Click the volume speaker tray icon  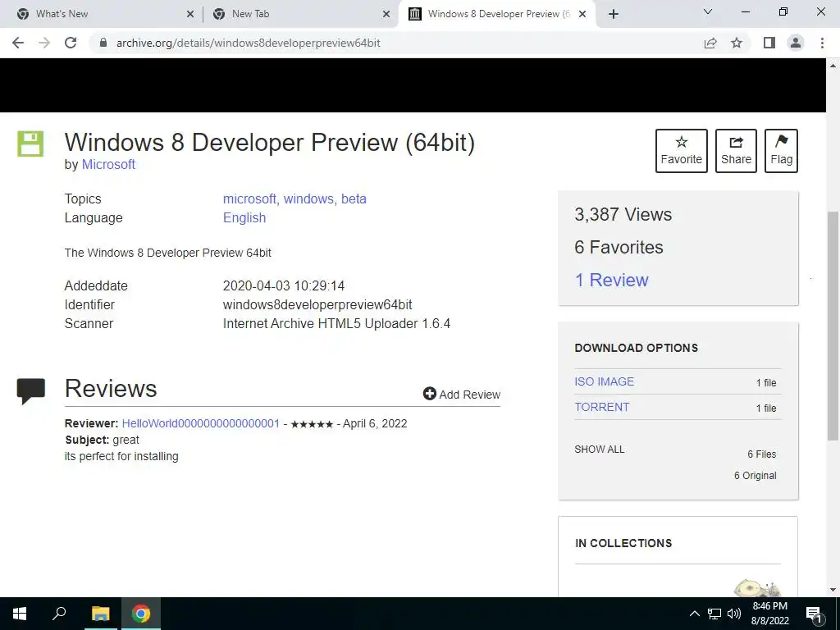click(734, 614)
